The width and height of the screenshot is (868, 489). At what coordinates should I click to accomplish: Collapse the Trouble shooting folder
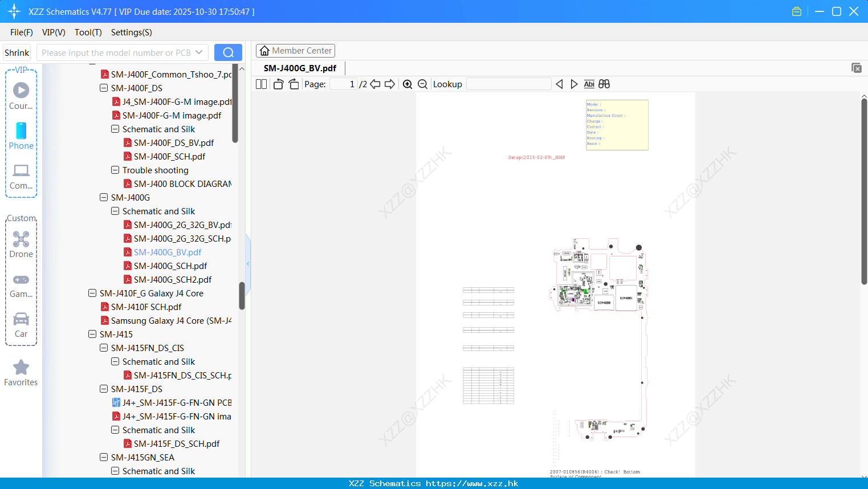click(x=115, y=170)
